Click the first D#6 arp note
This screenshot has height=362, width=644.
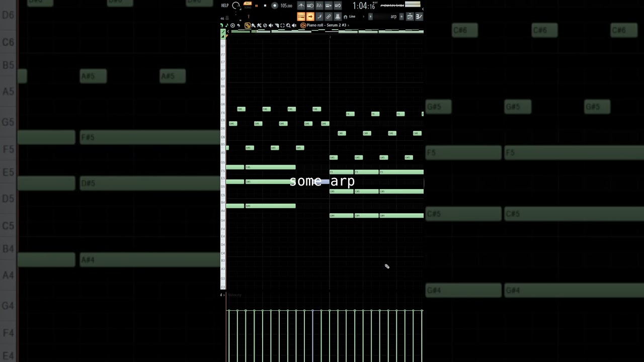[232, 124]
